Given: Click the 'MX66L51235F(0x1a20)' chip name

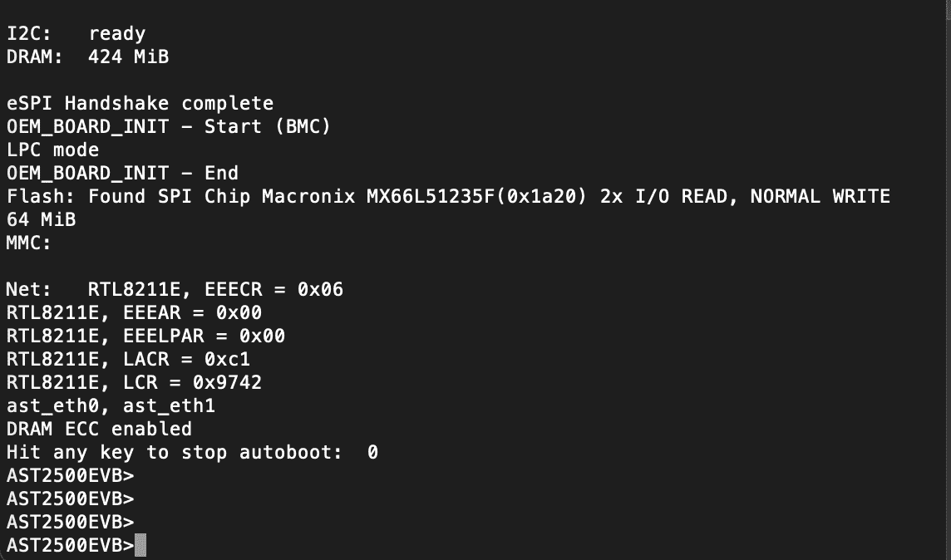Looking at the screenshot, I should (476, 196).
